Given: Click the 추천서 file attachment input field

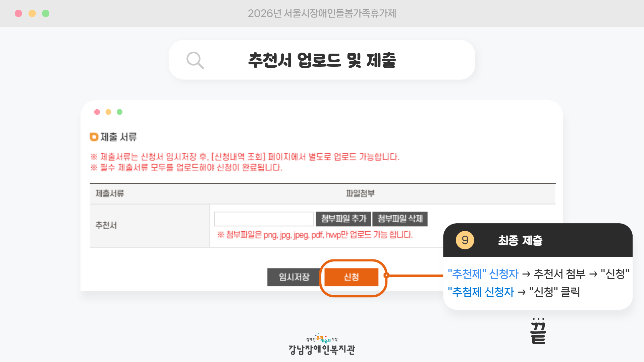Looking at the screenshot, I should [x=264, y=219].
